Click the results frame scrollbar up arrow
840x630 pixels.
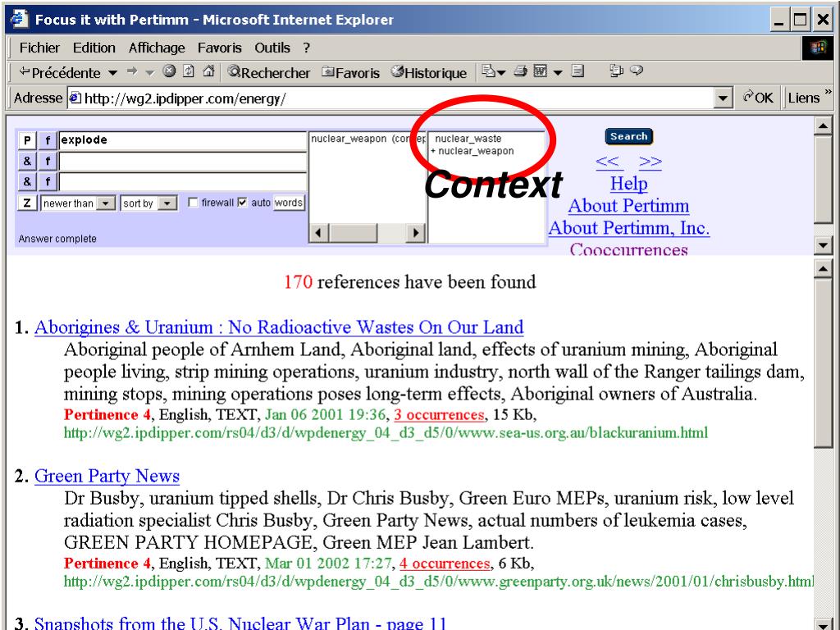[823, 268]
